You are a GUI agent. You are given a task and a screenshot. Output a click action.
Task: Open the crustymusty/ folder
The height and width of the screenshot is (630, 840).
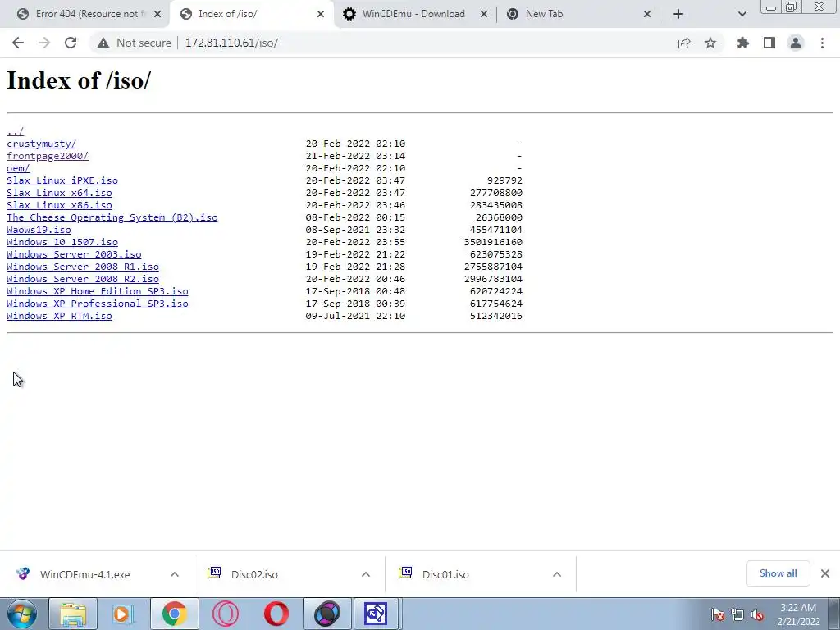point(42,144)
